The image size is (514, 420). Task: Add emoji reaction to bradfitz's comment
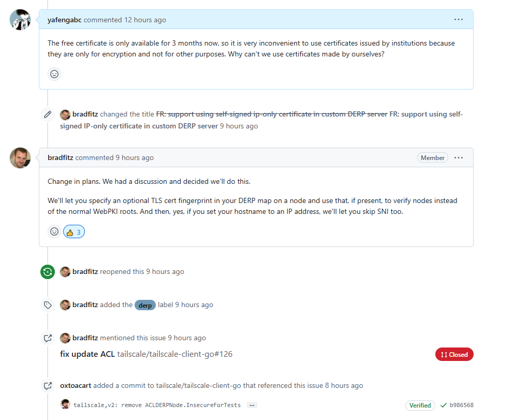tap(54, 232)
